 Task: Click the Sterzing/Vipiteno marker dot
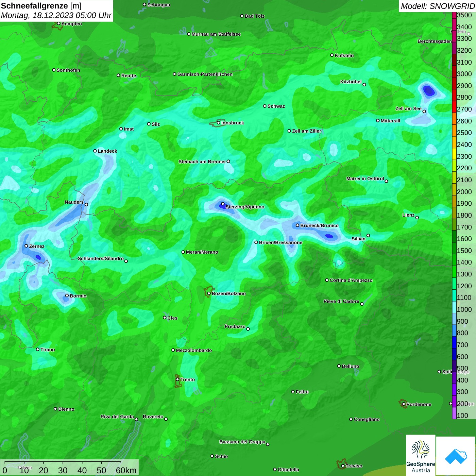223,204
